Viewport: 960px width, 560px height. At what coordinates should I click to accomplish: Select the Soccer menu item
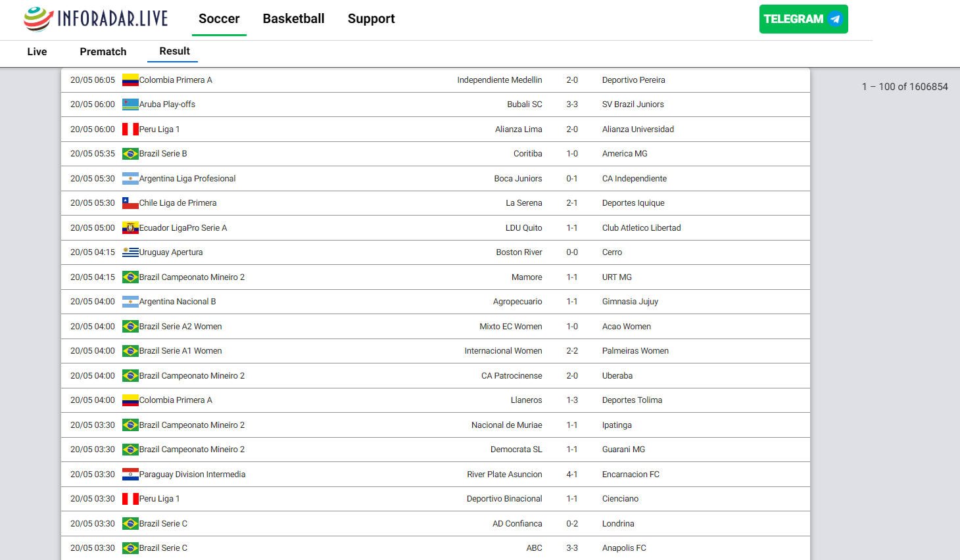pyautogui.click(x=219, y=18)
